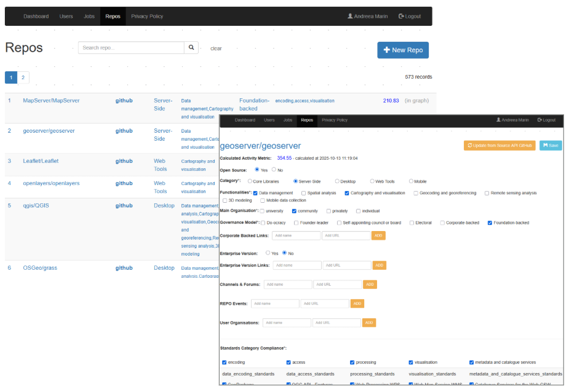Click ADD button for Channels & Forums

pyautogui.click(x=370, y=284)
